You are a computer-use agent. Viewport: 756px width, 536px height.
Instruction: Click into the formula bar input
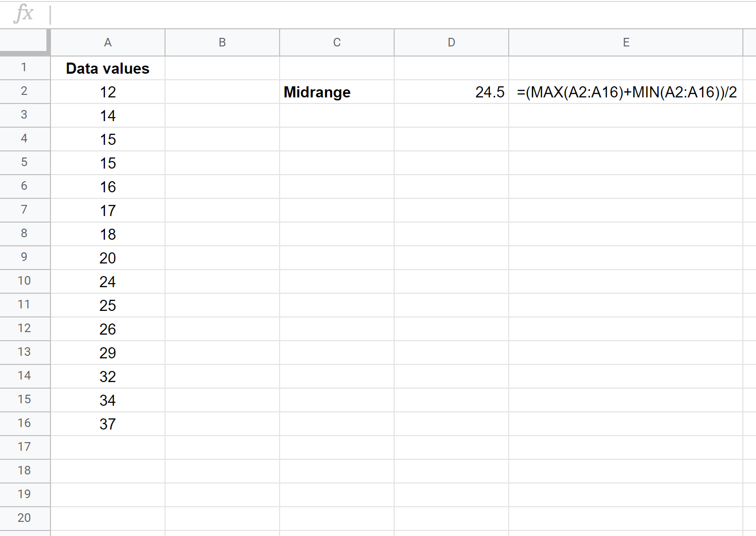click(404, 14)
